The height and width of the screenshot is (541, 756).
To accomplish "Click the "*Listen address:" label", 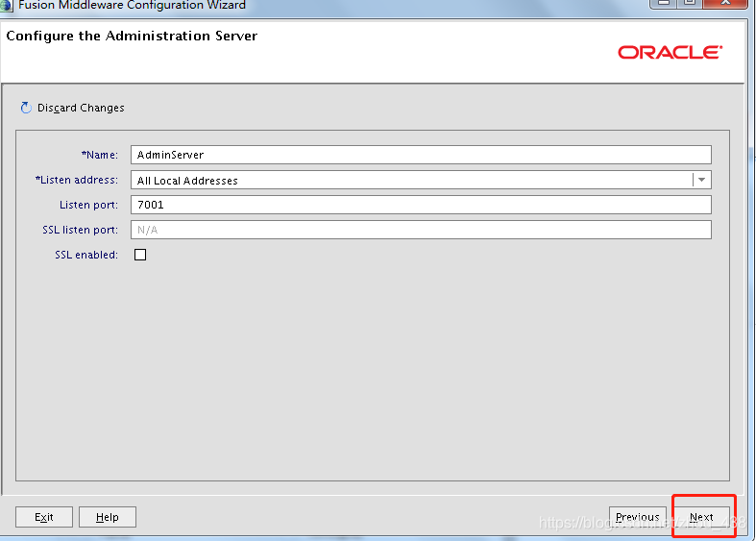I will [77, 180].
